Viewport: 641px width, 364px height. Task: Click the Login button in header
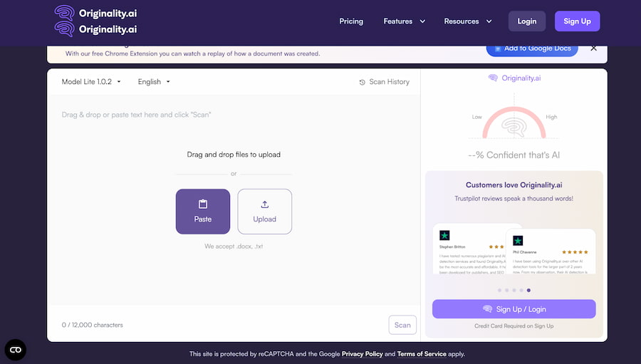tap(527, 21)
